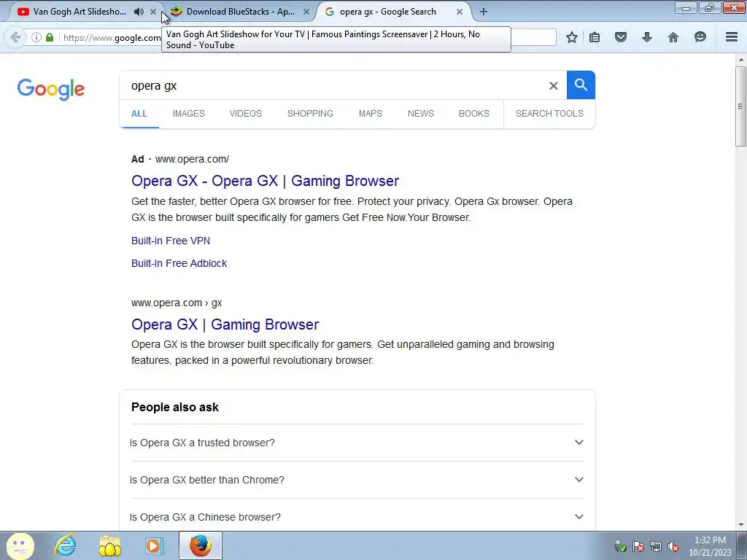Open Firefox downloads arrow
The width and height of the screenshot is (747, 560).
[646, 37]
